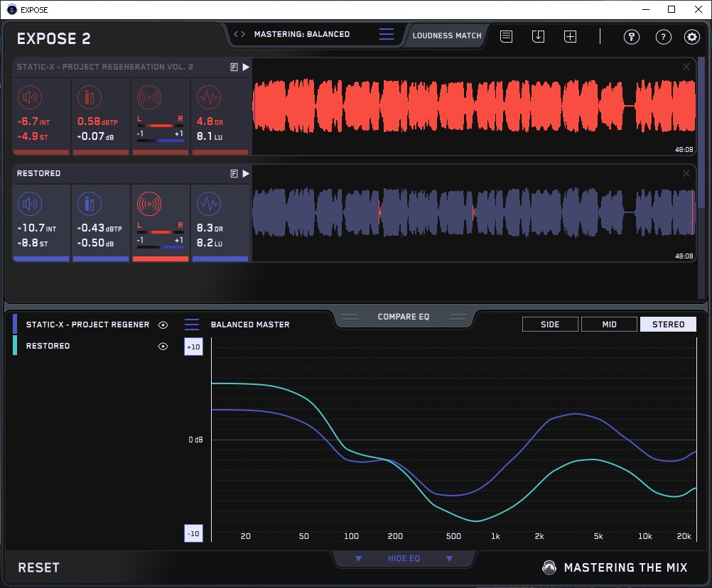
Task: Click Static-X EQ legend entry
Action: (87, 325)
